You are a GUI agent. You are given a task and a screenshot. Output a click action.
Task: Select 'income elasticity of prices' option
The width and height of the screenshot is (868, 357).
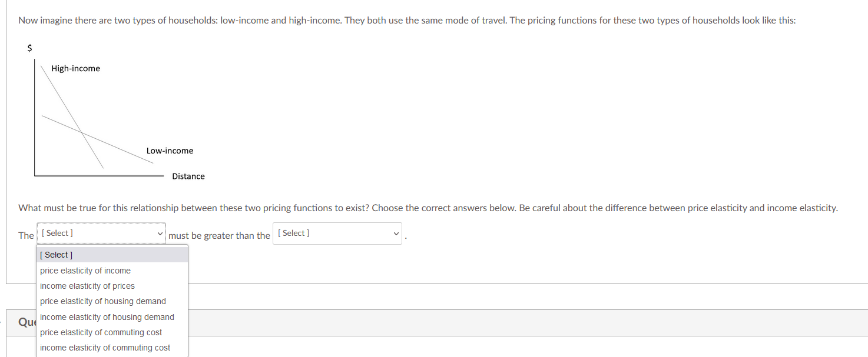point(87,286)
